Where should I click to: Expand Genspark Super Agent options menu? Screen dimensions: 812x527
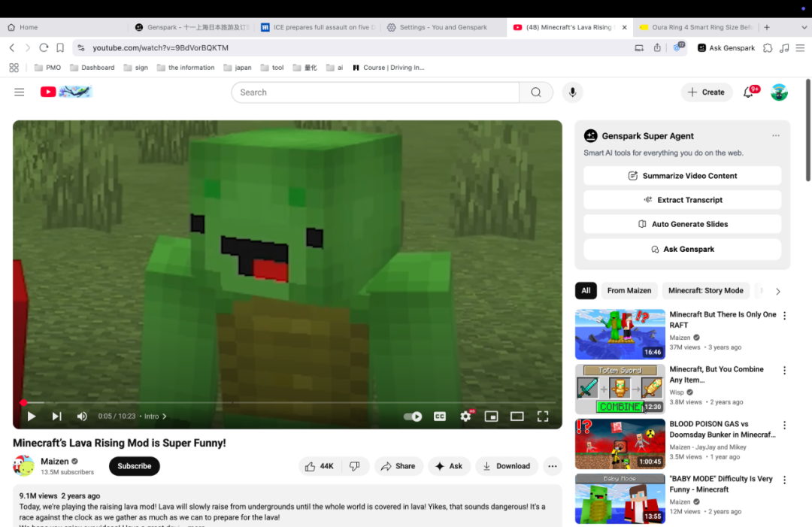pyautogui.click(x=775, y=136)
